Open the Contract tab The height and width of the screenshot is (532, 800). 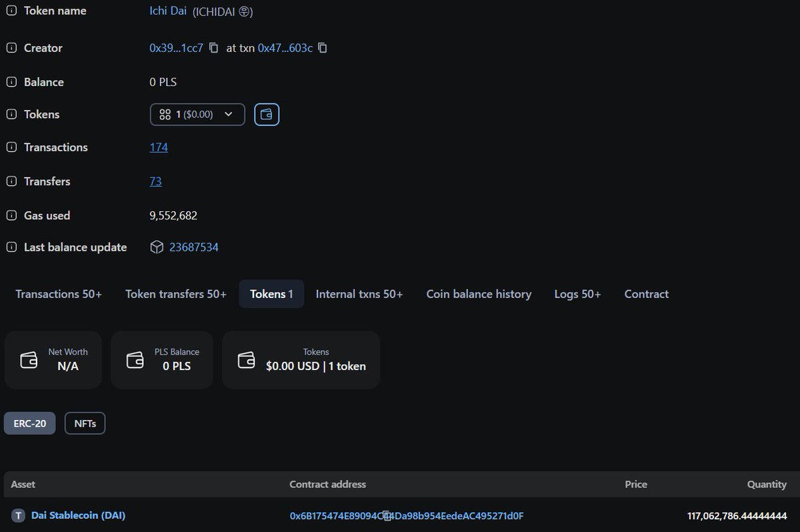click(647, 294)
